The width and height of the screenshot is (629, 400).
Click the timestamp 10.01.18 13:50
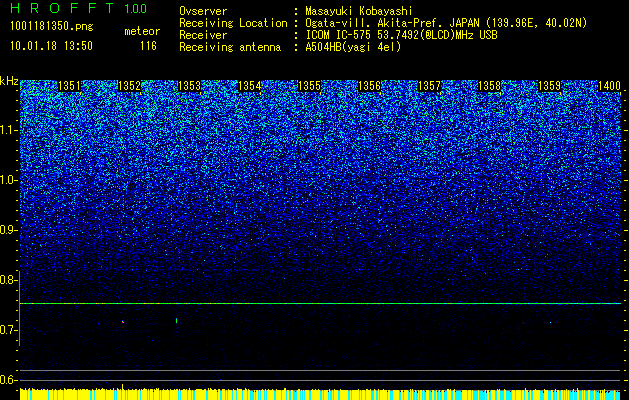[51, 46]
